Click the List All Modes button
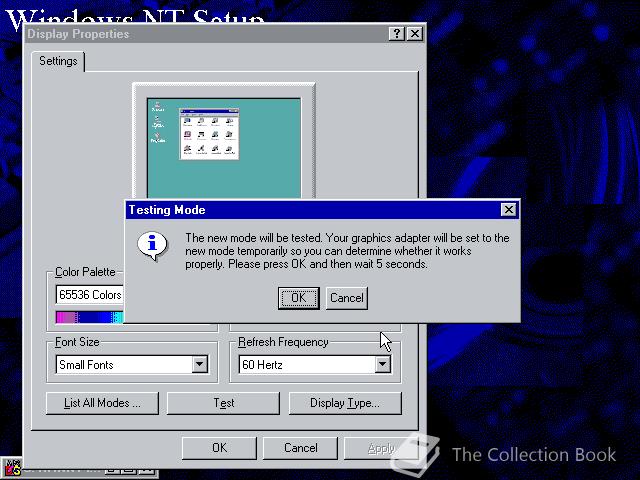Viewport: 640px width, 480px height. [102, 403]
